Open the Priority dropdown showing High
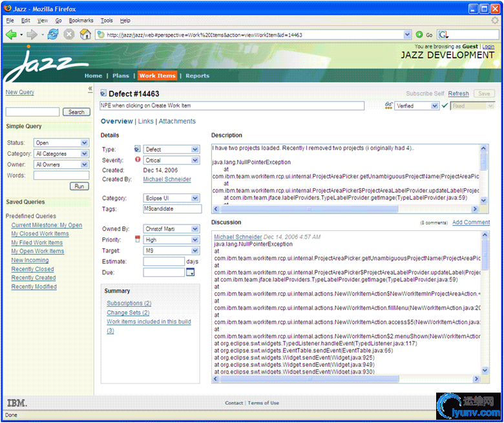The image size is (504, 423). click(x=194, y=240)
